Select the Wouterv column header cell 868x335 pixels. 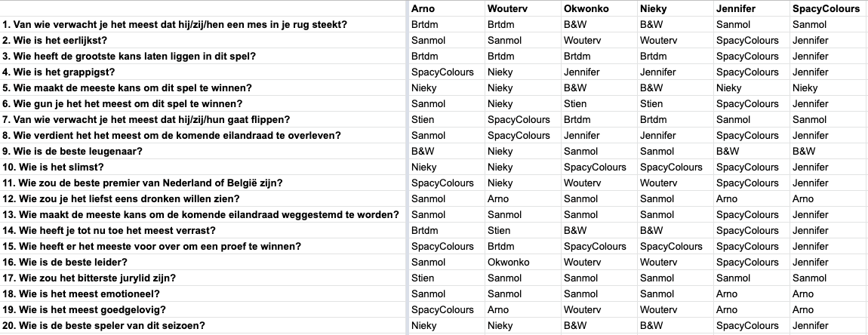click(523, 9)
